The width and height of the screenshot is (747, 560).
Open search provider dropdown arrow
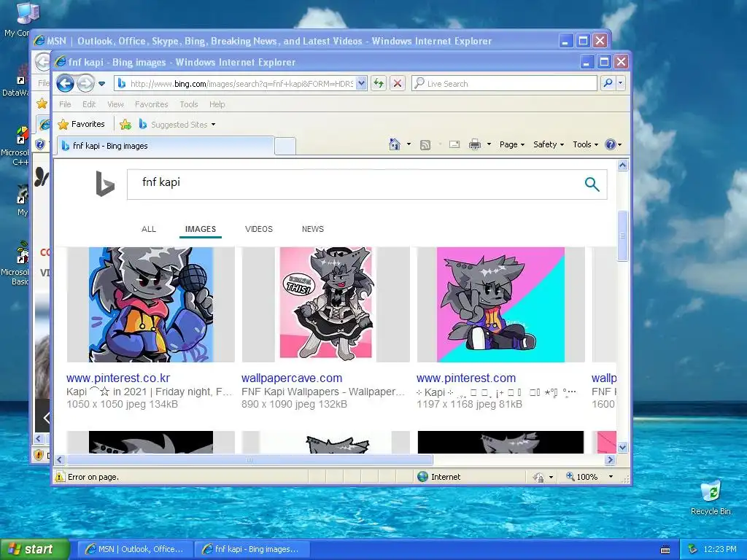point(620,83)
